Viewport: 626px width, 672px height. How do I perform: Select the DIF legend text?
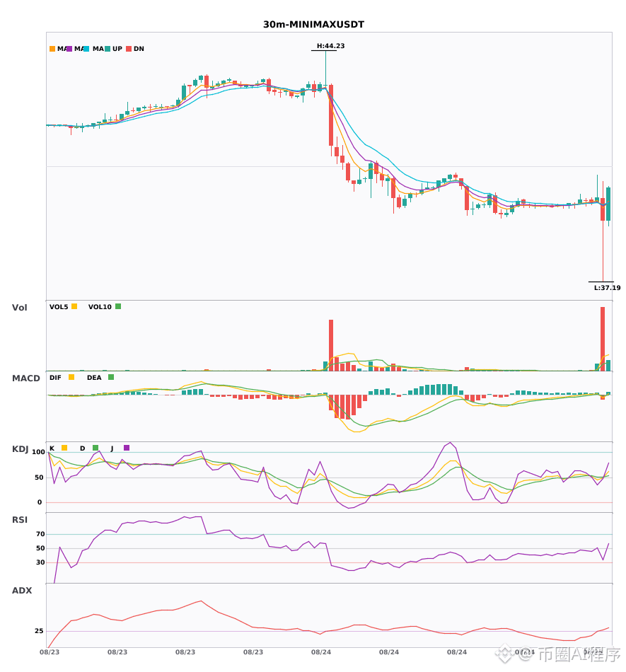pyautogui.click(x=55, y=378)
